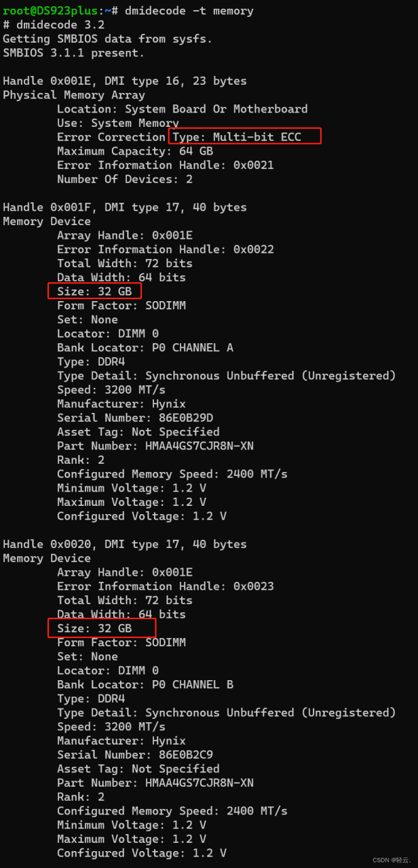Click the "Number Of Devices: 2" line
This screenshot has height=868, width=418.
coord(124,179)
